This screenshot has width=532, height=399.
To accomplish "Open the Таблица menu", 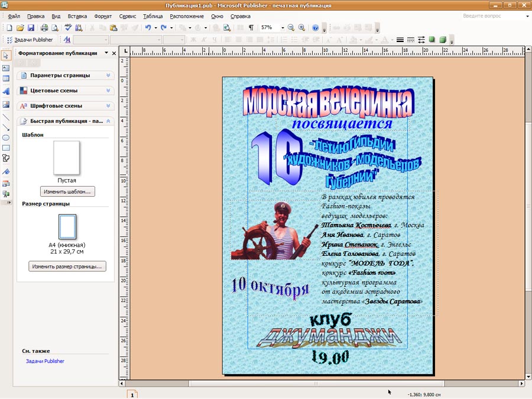I will tap(153, 17).
